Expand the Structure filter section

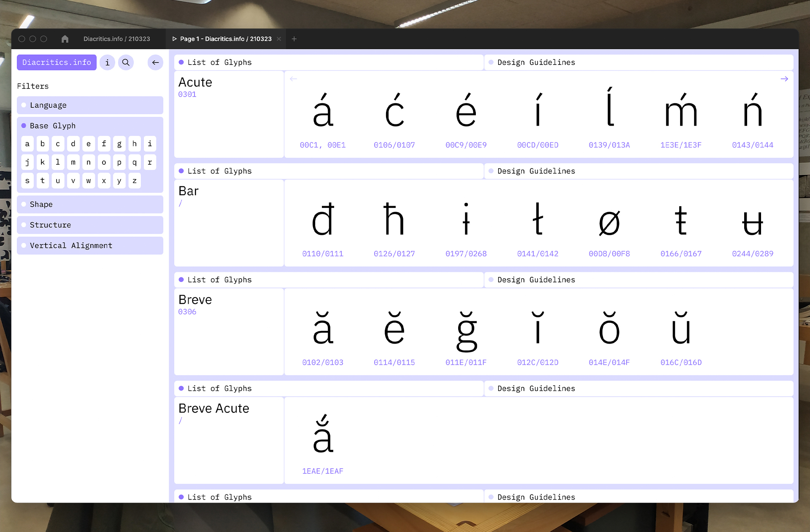point(90,224)
